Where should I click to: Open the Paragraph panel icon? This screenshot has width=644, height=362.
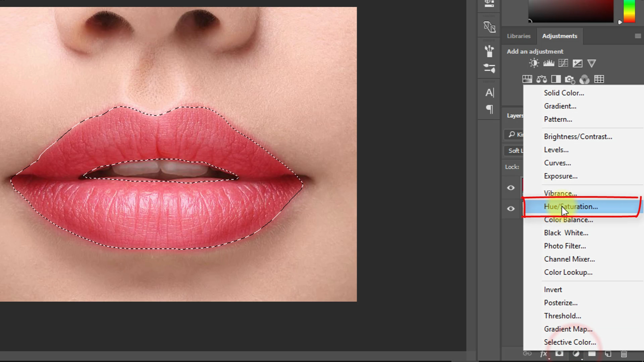[489, 110]
